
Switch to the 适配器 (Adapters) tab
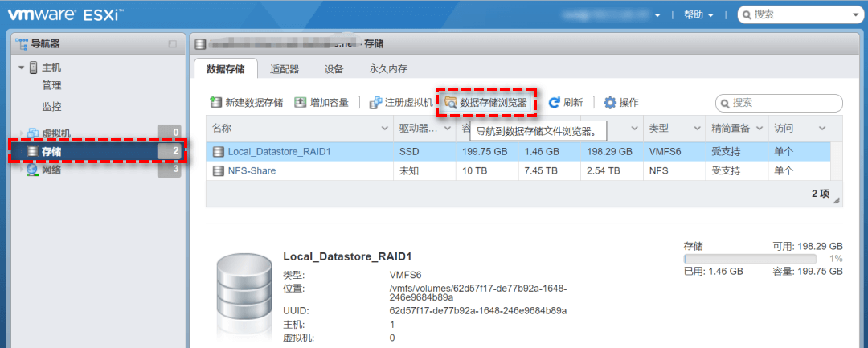[x=285, y=69]
